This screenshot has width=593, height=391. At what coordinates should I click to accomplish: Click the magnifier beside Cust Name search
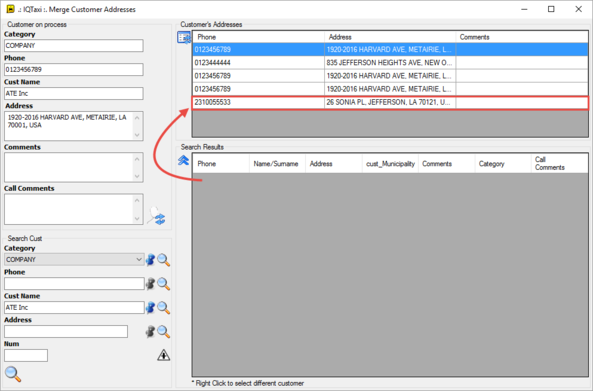point(163,307)
